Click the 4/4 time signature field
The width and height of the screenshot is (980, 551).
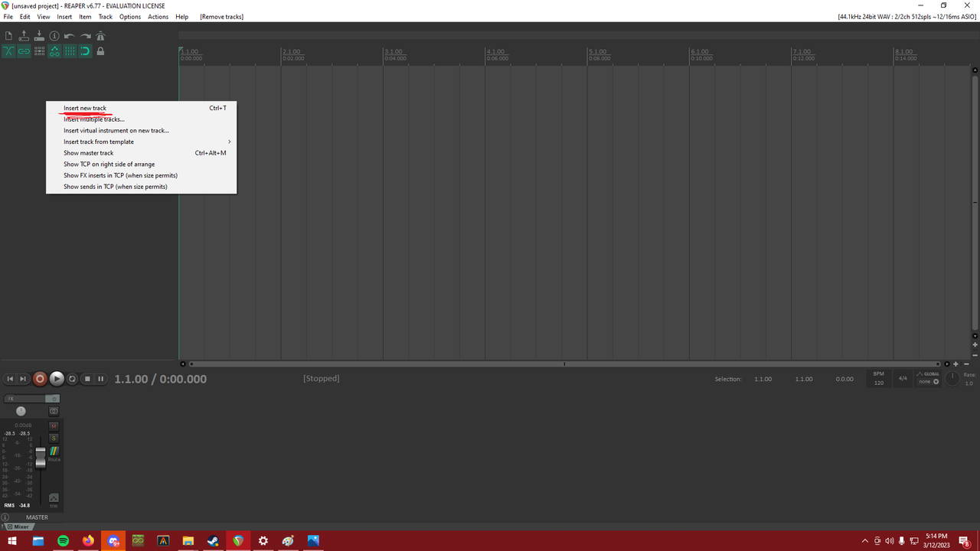click(903, 379)
